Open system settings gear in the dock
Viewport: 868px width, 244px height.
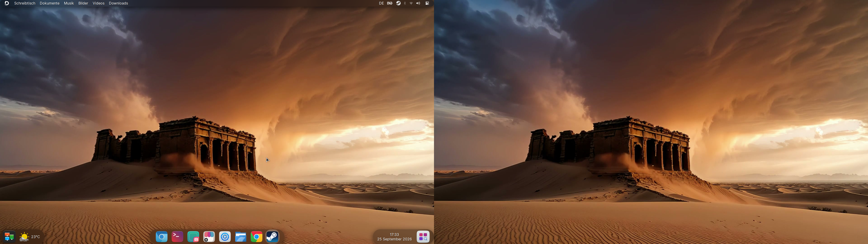pos(225,237)
